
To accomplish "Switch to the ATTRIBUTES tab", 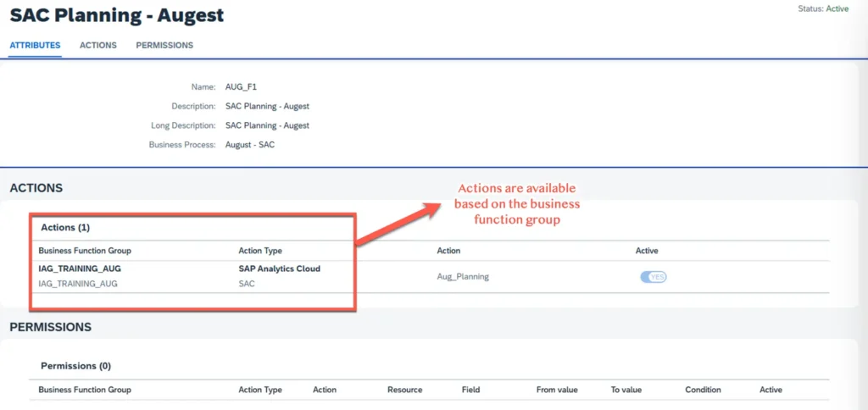I will pyautogui.click(x=35, y=45).
